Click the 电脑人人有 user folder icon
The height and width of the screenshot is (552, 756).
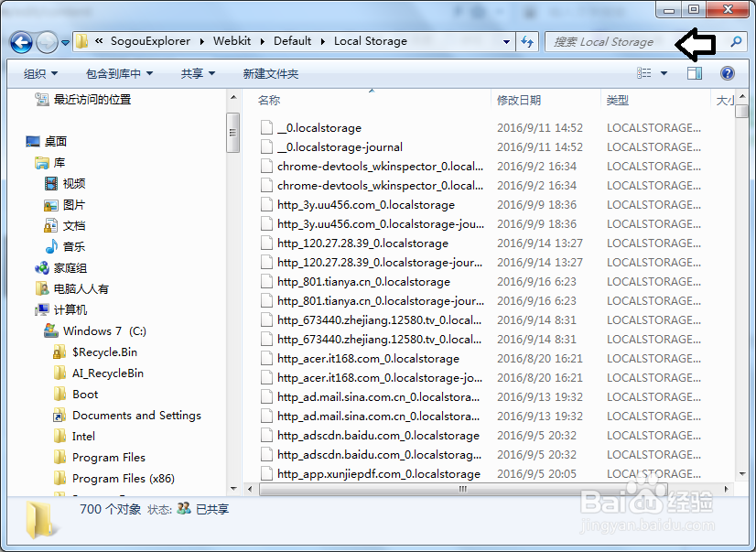(42, 288)
